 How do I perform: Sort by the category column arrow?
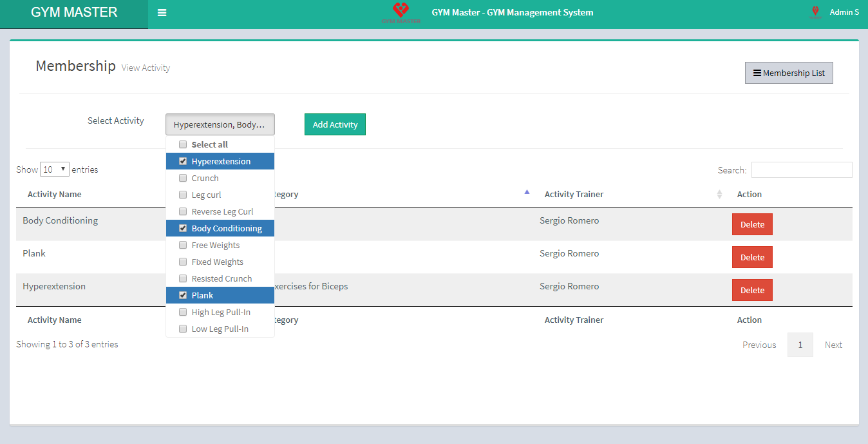[x=527, y=193]
